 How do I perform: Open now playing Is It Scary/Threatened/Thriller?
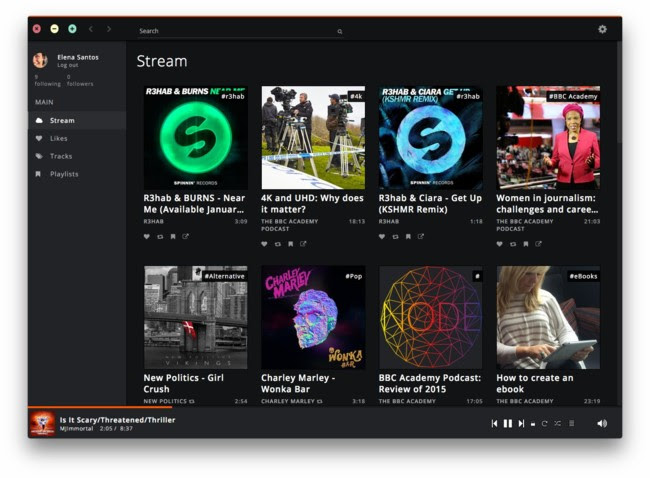[x=117, y=420]
